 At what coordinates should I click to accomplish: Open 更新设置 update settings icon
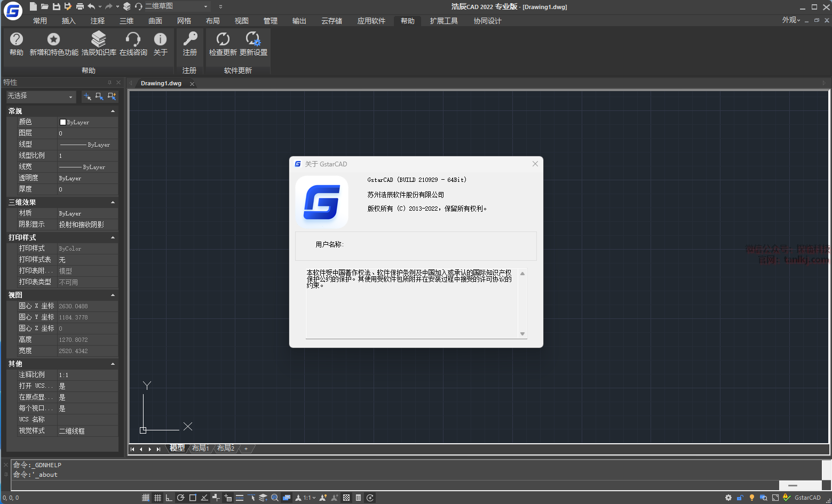pyautogui.click(x=253, y=39)
